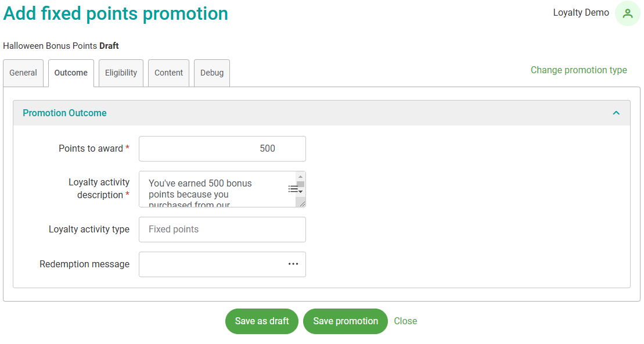
Task: Click inside Loyalty activity description text
Action: click(209, 189)
